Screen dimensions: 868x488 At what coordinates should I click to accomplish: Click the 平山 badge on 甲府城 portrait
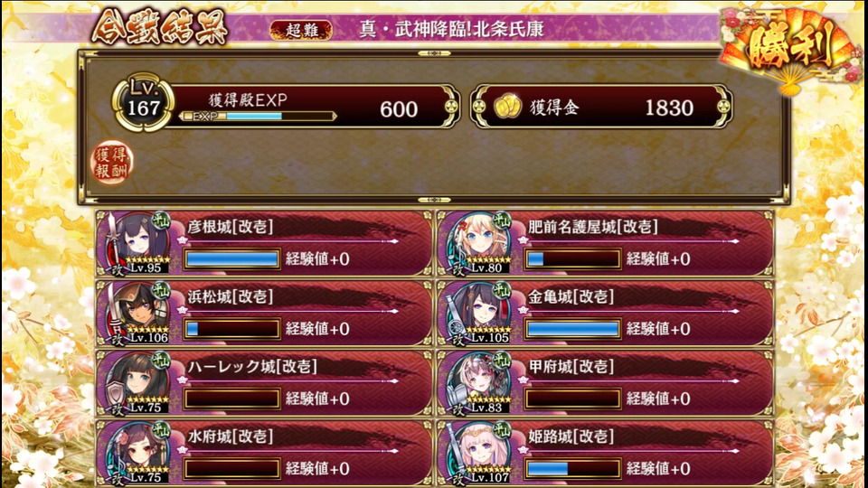tap(502, 361)
